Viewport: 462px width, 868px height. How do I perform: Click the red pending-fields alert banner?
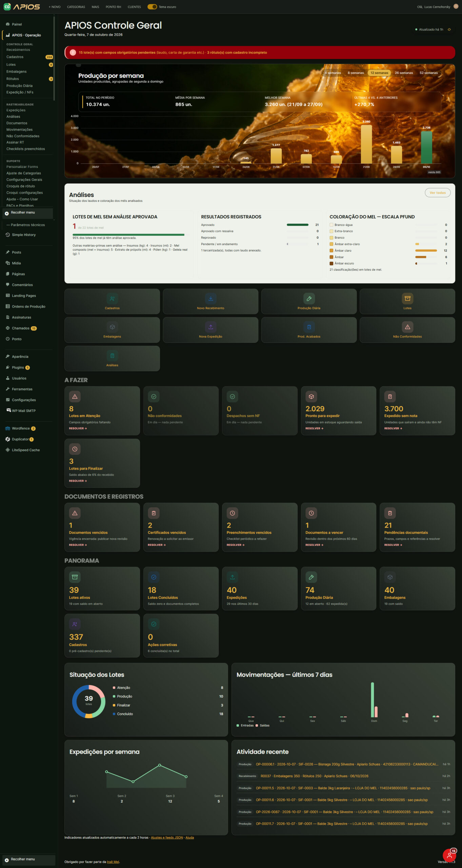click(x=260, y=53)
